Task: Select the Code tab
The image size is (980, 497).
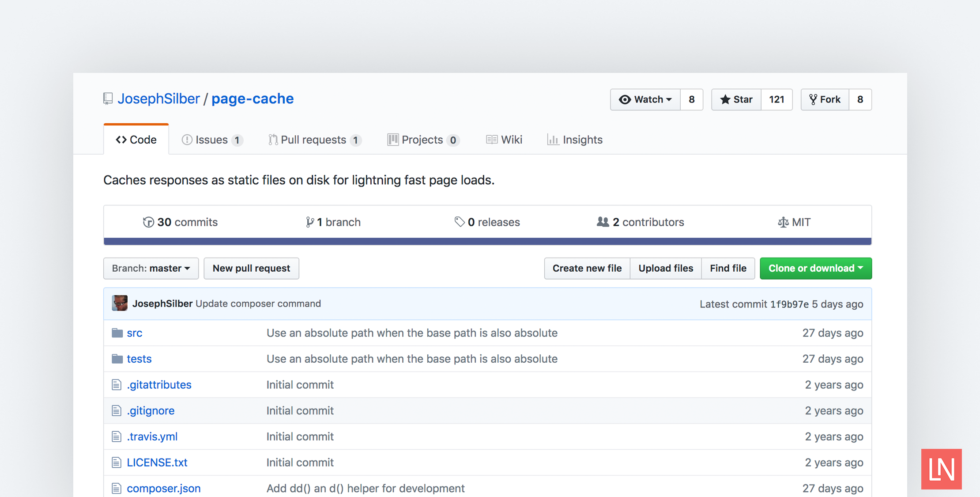Action: point(136,139)
